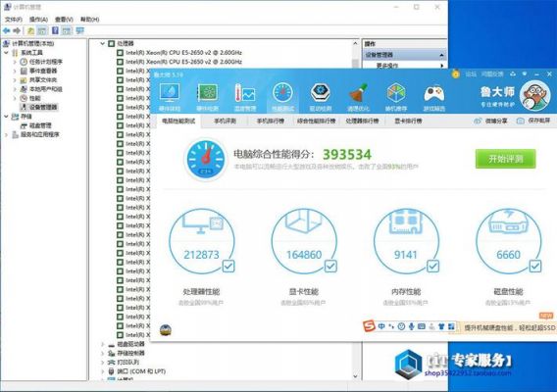Uncheck the 显卡性能 score checkbox
The height and width of the screenshot is (392, 557).
[330, 266]
